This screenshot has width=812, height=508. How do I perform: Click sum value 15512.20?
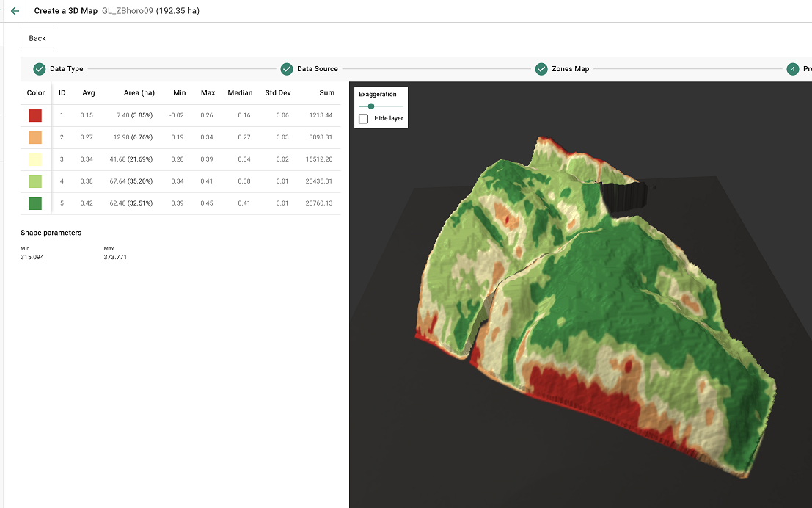319,159
